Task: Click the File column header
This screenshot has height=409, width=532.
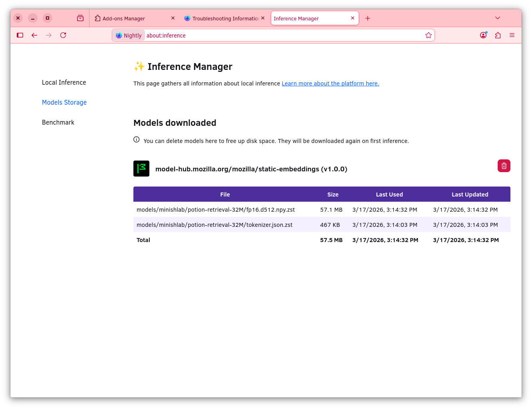Action: click(x=225, y=195)
